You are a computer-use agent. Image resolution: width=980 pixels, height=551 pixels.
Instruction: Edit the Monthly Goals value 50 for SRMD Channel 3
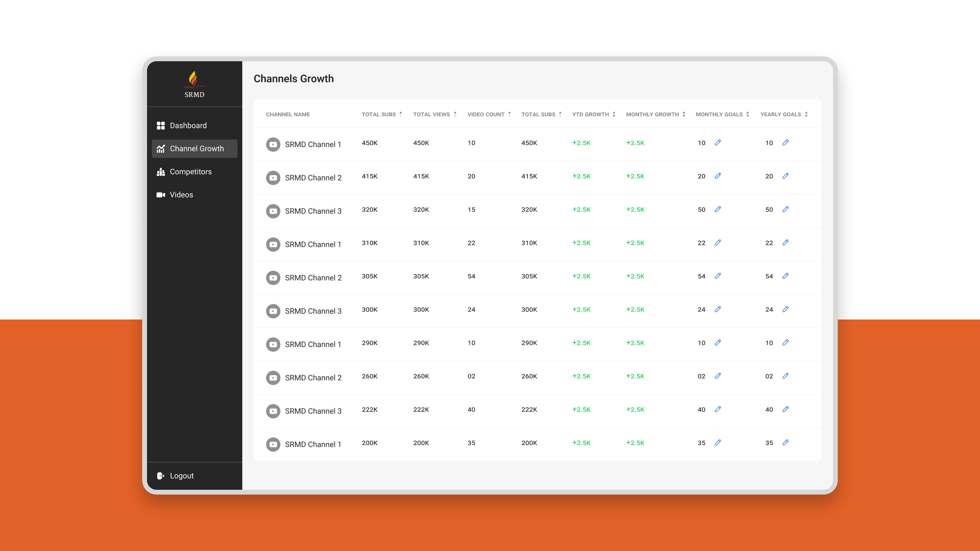(718, 209)
